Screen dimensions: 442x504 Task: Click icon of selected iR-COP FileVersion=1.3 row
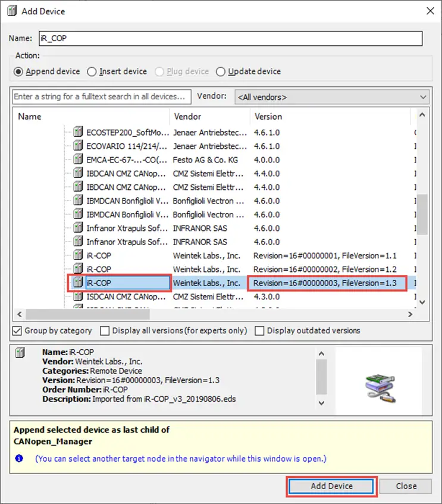point(78,282)
